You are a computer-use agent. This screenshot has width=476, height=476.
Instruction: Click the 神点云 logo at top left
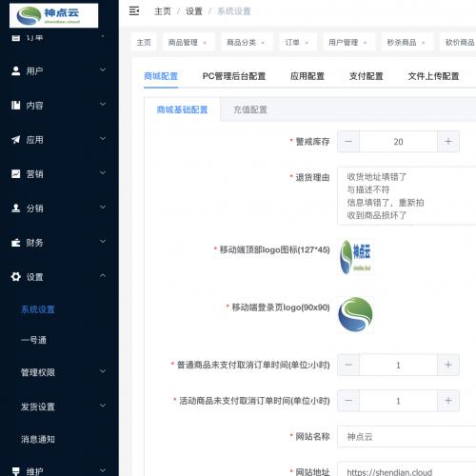[x=53, y=15]
